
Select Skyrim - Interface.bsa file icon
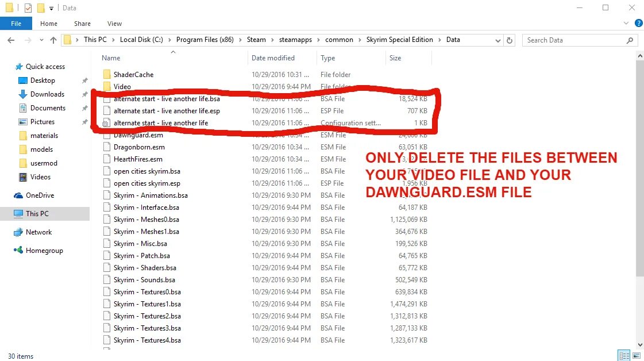click(x=107, y=207)
